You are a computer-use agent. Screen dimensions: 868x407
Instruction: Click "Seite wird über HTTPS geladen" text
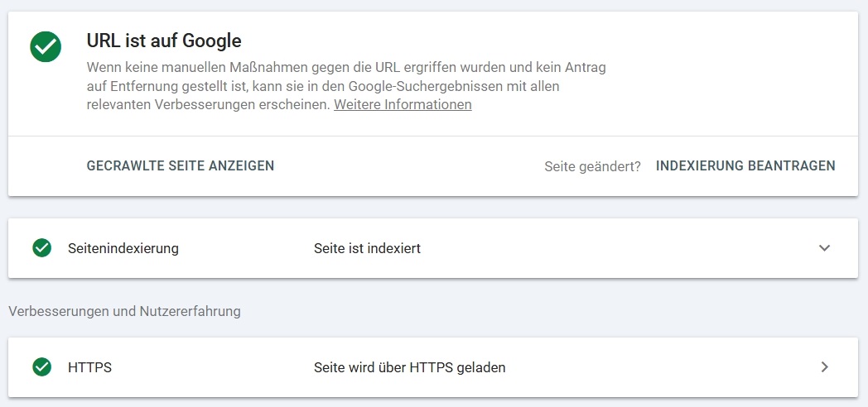[x=409, y=367]
